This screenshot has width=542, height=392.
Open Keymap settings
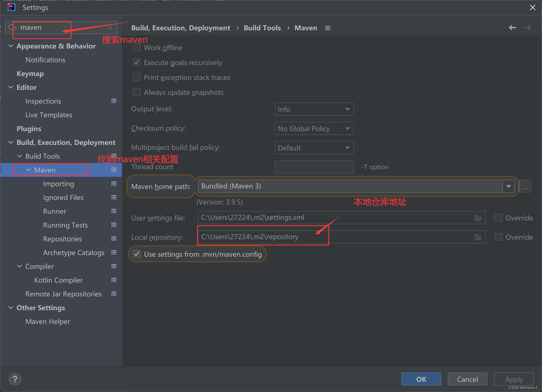[30, 74]
